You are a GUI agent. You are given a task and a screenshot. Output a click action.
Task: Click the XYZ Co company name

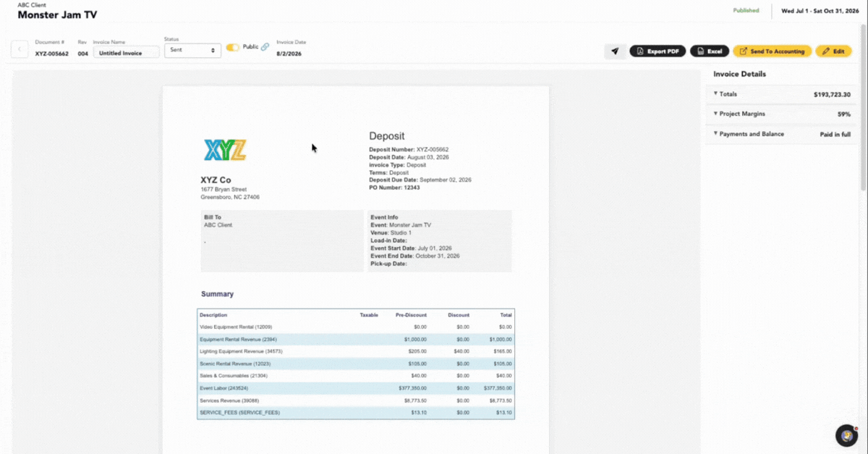coord(216,180)
